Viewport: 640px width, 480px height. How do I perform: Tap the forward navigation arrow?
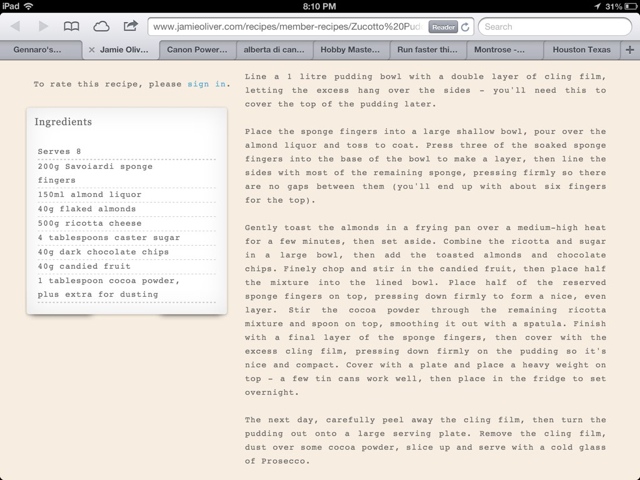[x=42, y=27]
